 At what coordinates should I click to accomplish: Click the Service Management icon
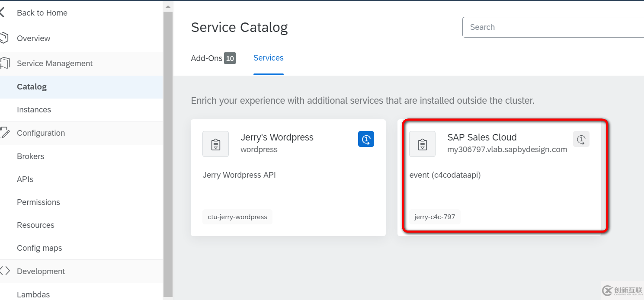pos(6,63)
